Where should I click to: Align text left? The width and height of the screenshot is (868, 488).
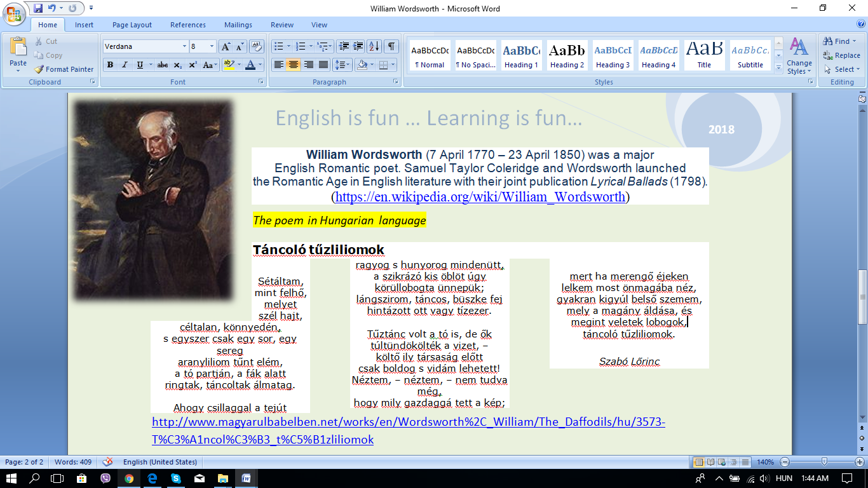coord(278,65)
